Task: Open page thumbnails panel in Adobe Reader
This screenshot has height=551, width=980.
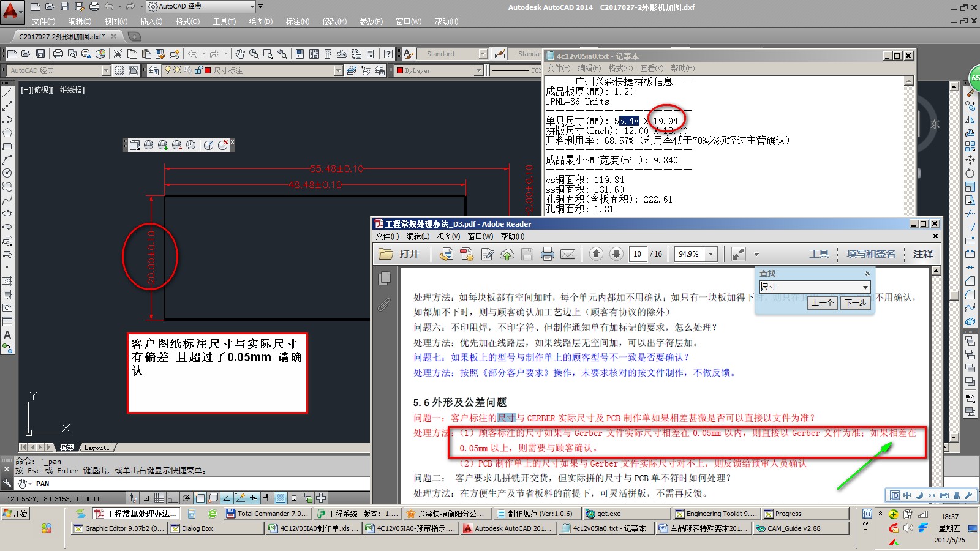Action: point(384,279)
